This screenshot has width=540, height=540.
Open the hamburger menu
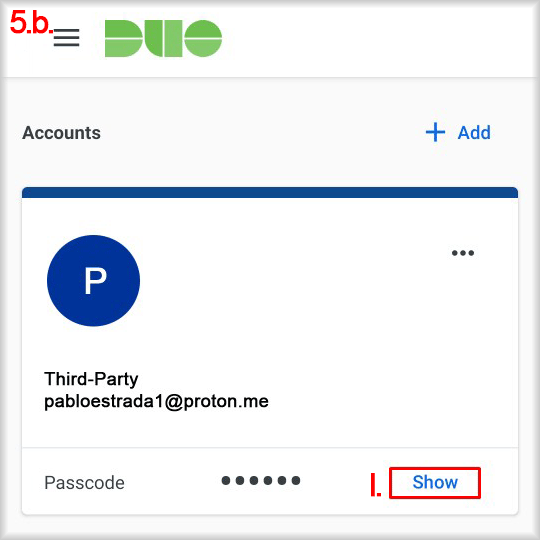pyautogui.click(x=66, y=38)
